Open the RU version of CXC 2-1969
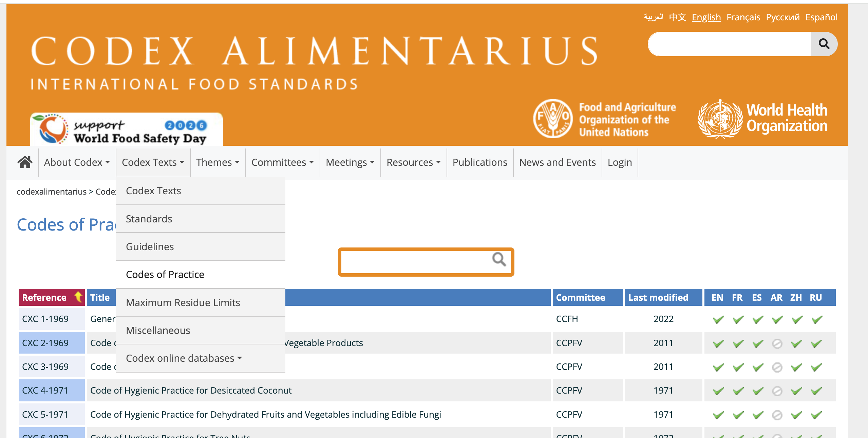 (x=816, y=343)
